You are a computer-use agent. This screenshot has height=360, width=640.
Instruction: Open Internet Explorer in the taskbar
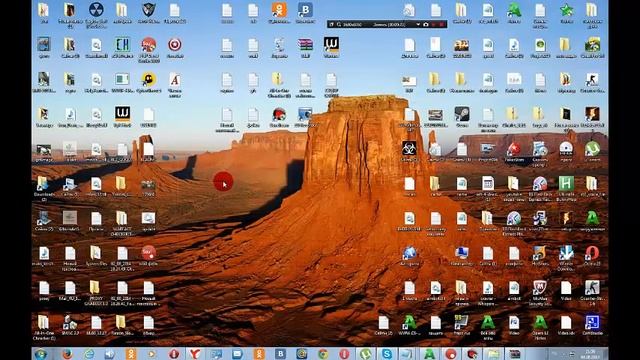[89, 354]
